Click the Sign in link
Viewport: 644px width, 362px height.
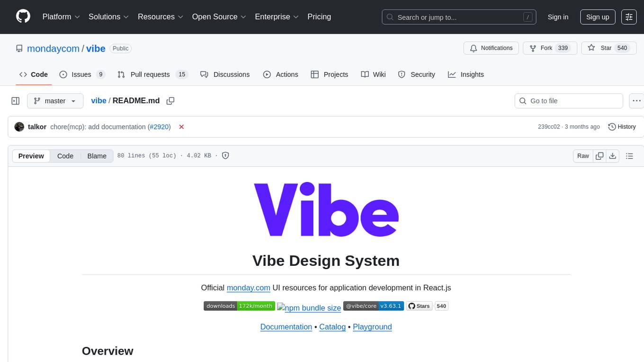[558, 17]
